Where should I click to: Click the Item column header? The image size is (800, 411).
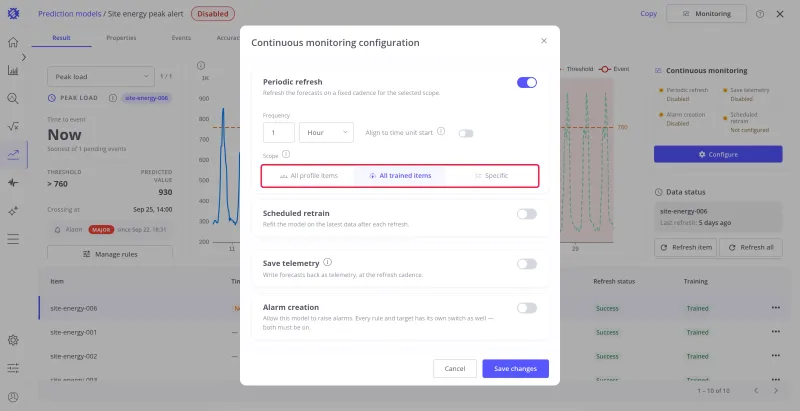click(x=57, y=281)
